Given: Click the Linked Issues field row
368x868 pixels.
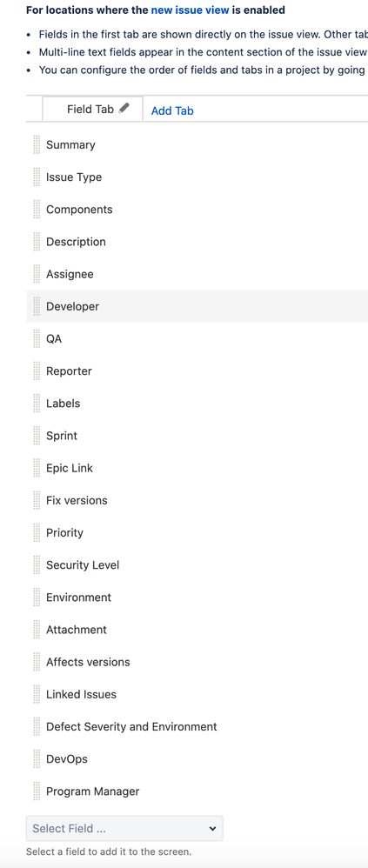Looking at the screenshot, I should tap(197, 694).
